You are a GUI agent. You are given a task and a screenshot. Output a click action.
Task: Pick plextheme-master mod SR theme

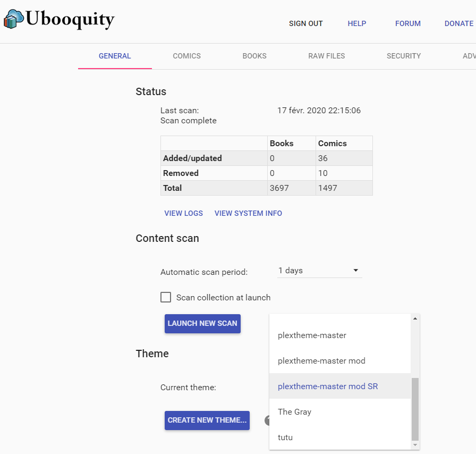340,386
